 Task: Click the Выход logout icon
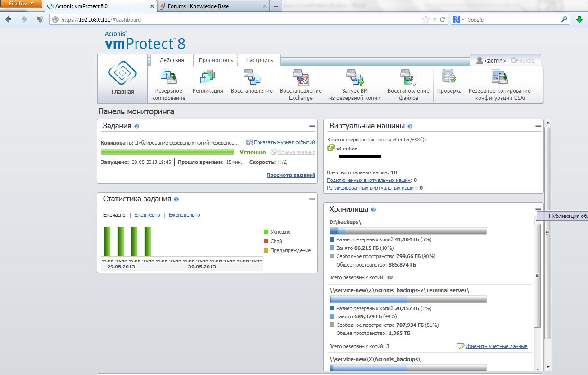tap(514, 60)
